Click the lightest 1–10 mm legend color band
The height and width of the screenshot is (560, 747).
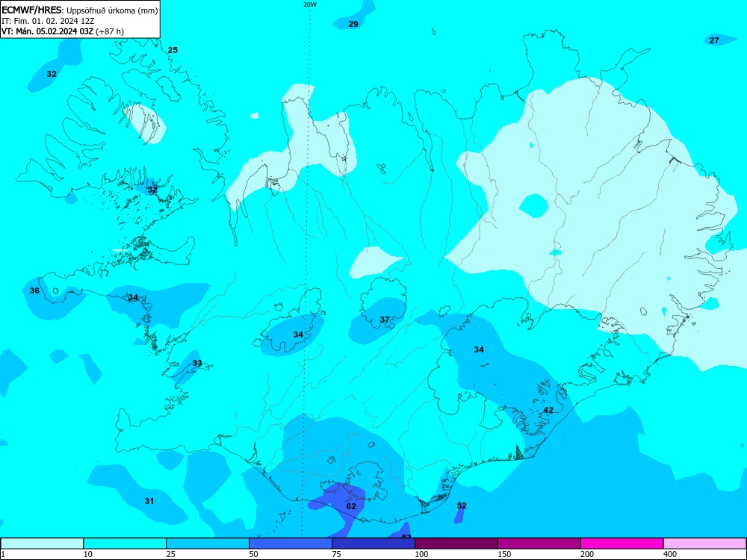42,544
